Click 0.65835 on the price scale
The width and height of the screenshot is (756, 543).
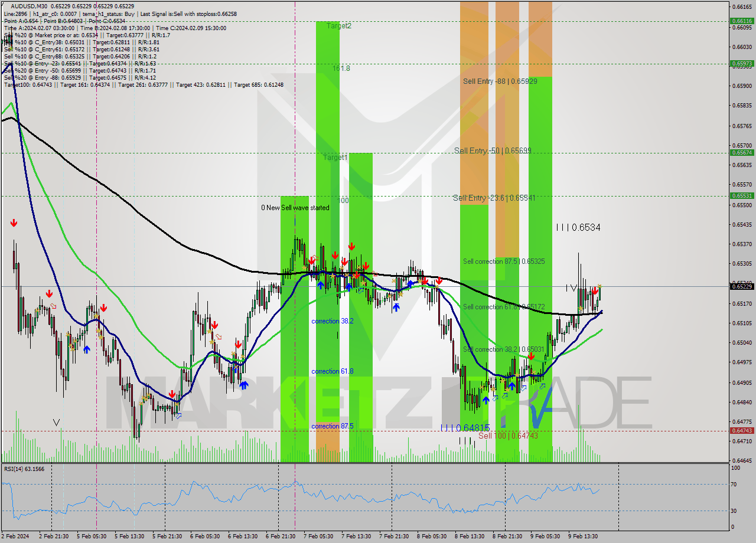pyautogui.click(x=742, y=106)
